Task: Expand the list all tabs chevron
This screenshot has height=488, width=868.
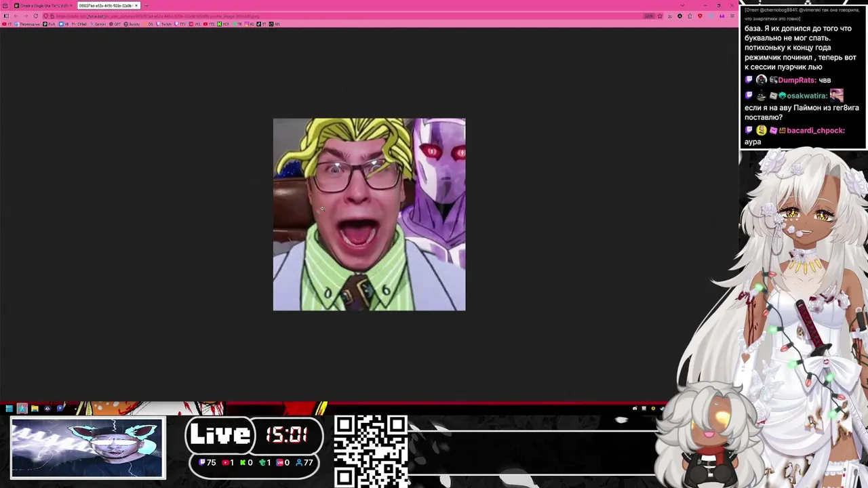Action: coord(682,5)
